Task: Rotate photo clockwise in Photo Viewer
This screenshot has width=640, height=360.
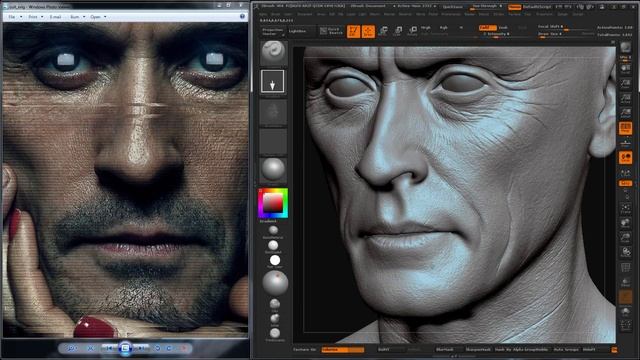Action: [169, 348]
